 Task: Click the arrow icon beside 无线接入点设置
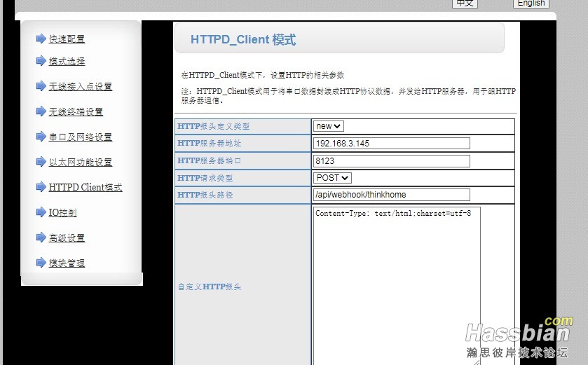click(x=41, y=85)
